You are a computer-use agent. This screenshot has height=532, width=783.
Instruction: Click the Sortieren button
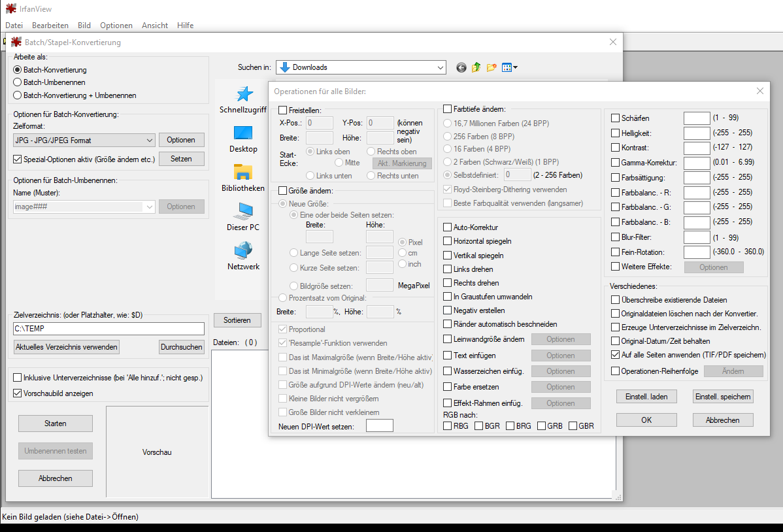(237, 320)
